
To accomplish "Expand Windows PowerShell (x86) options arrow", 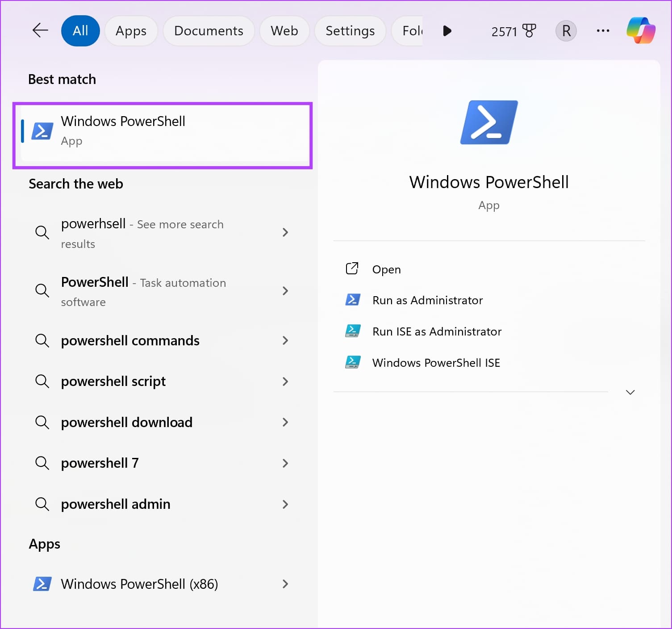I will click(285, 584).
